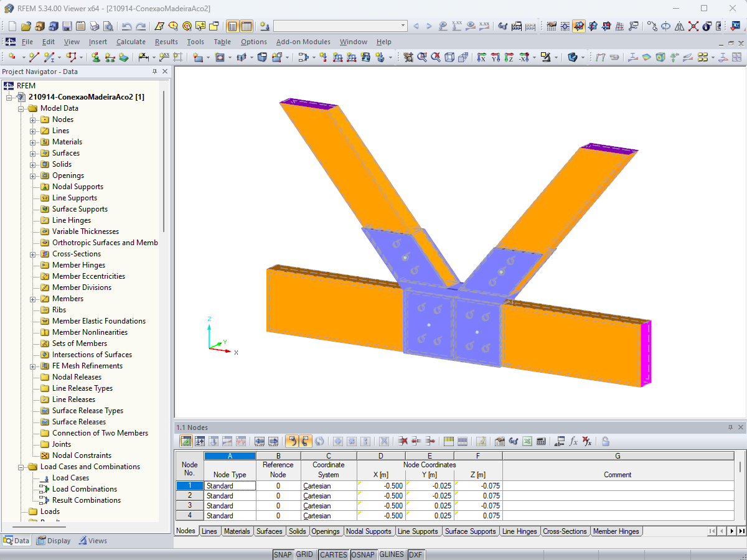Click the New Surface Support green icon

[124, 57]
